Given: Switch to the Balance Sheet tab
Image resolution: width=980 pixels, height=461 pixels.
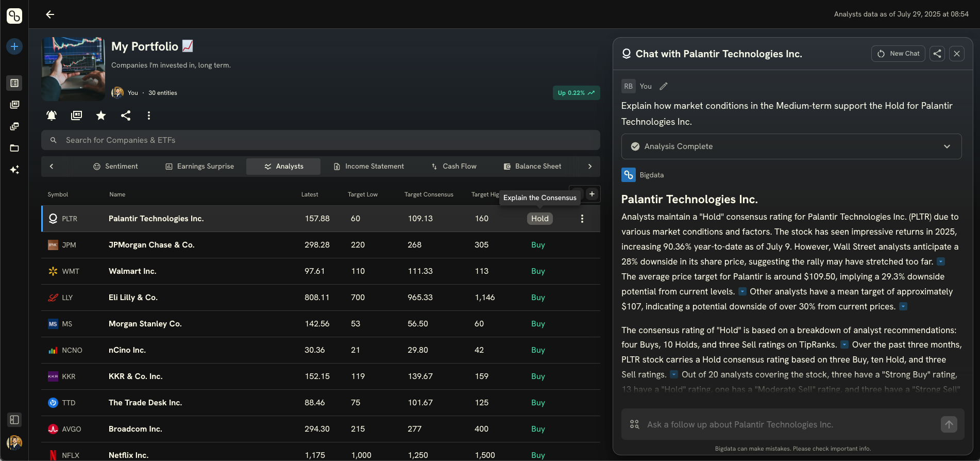Looking at the screenshot, I should (x=533, y=167).
